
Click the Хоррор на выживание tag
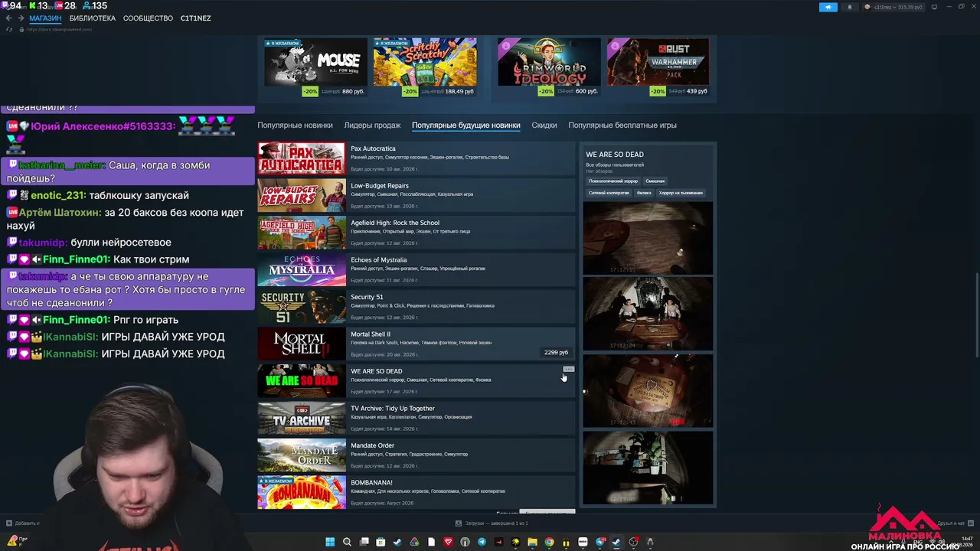click(681, 193)
